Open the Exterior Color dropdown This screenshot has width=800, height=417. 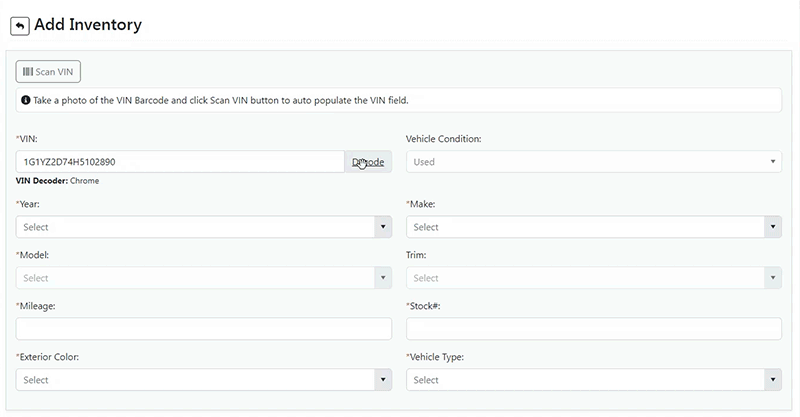(x=203, y=380)
